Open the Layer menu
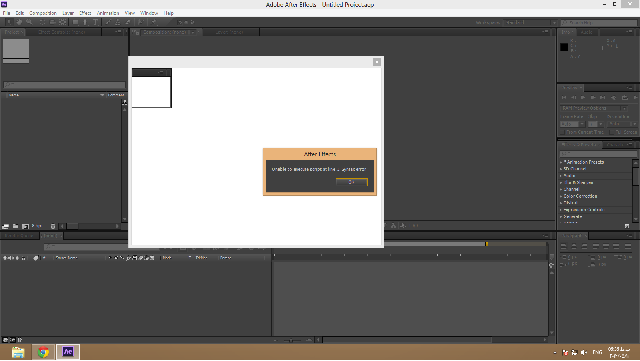The image size is (640, 361). [x=68, y=13]
